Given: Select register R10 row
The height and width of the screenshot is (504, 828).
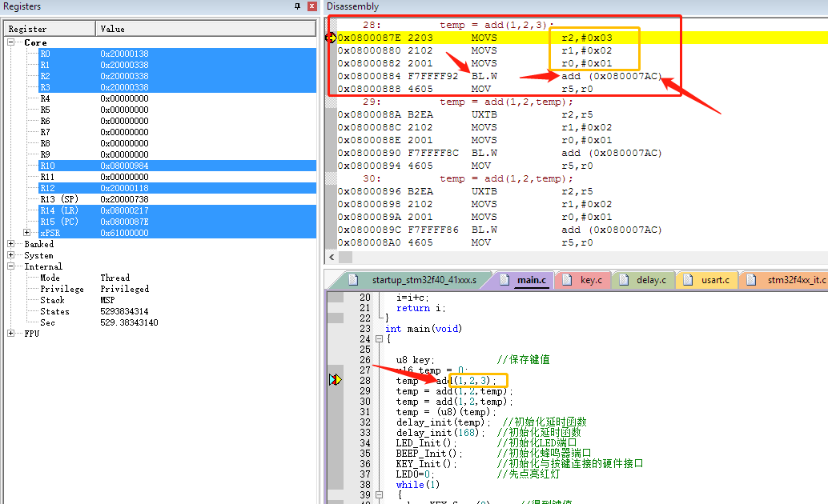Looking at the screenshot, I should (178, 166).
